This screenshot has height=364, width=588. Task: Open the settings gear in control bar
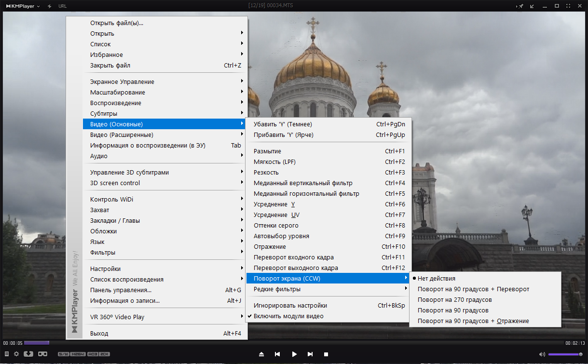(16, 354)
